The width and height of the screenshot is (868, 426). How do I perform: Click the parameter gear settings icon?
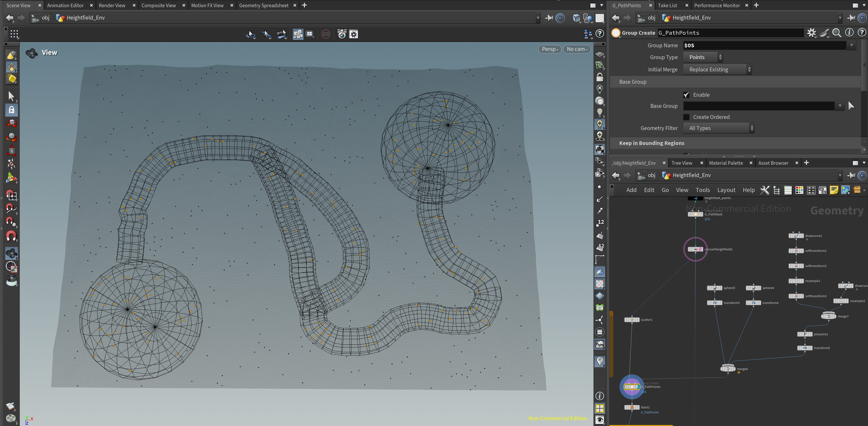click(x=811, y=33)
